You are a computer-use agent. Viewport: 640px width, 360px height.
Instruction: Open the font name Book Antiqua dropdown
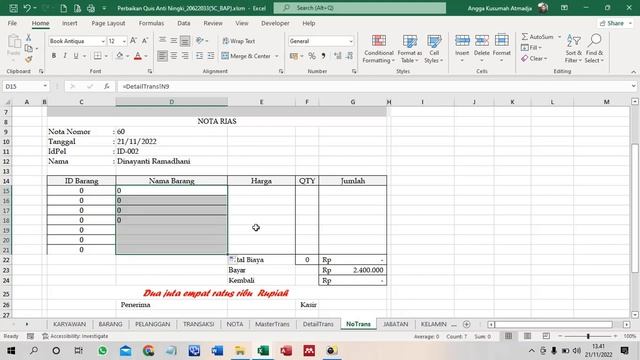[x=103, y=41]
